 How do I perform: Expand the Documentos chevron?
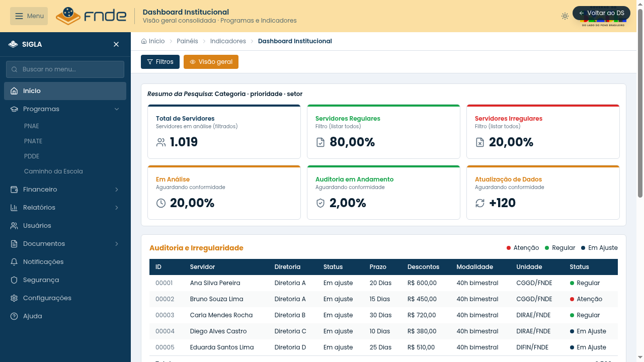pos(117,244)
